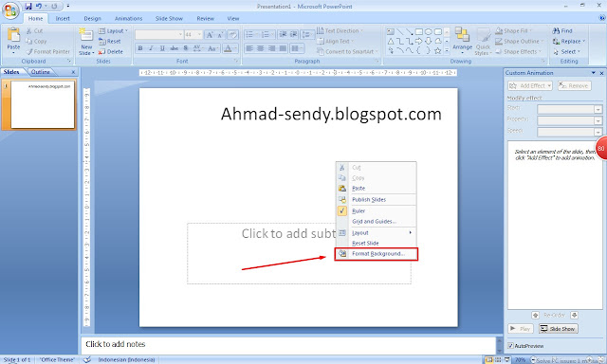This screenshot has height=364, width=607.
Task: Open Quick Styles gallery
Action: [483, 42]
